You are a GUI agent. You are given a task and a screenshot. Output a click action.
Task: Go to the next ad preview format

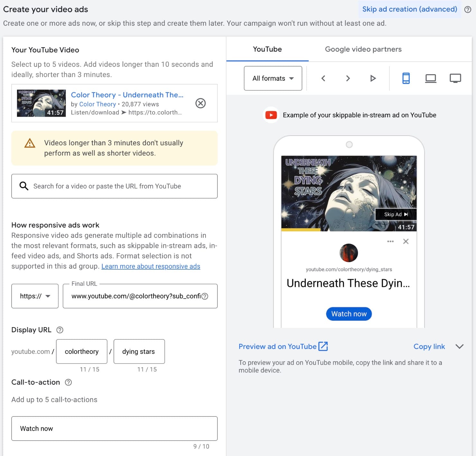[348, 78]
